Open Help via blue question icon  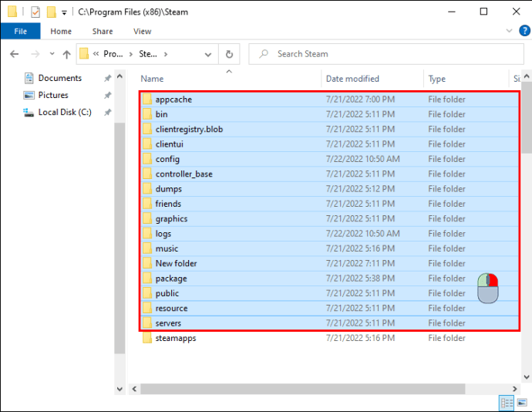[x=524, y=31]
